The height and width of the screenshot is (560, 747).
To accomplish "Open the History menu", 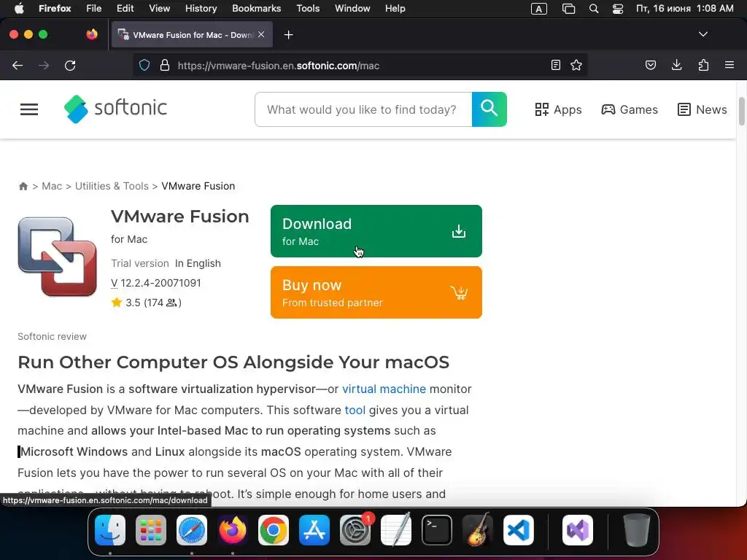I will click(201, 9).
